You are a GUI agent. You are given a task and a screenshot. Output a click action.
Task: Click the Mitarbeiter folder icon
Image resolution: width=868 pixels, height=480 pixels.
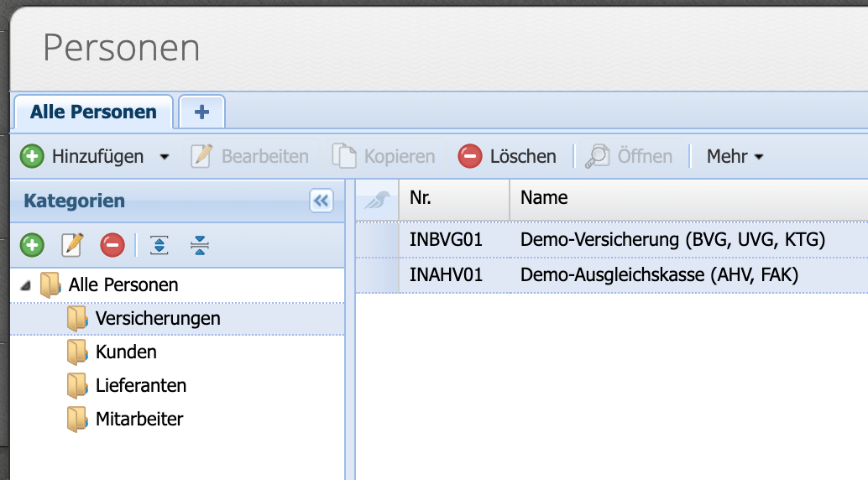[77, 419]
